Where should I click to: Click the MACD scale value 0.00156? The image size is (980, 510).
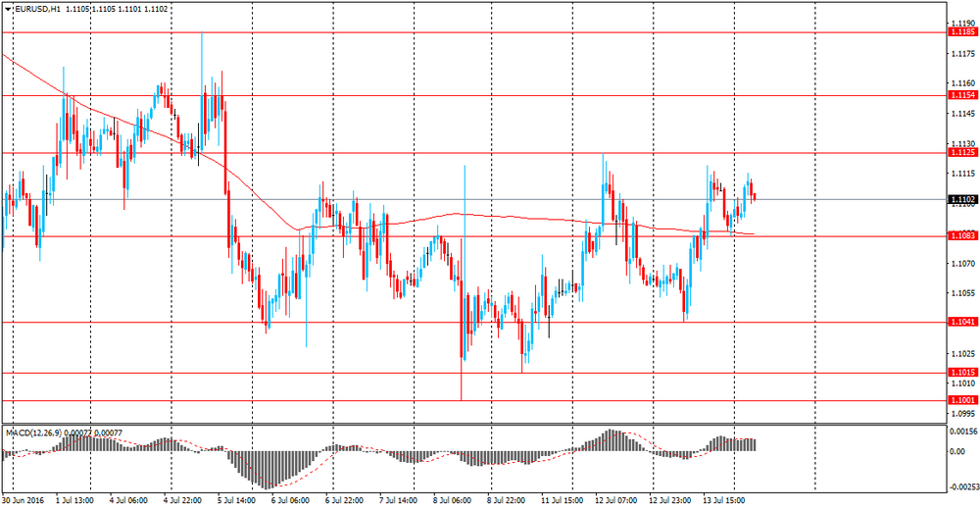click(964, 432)
